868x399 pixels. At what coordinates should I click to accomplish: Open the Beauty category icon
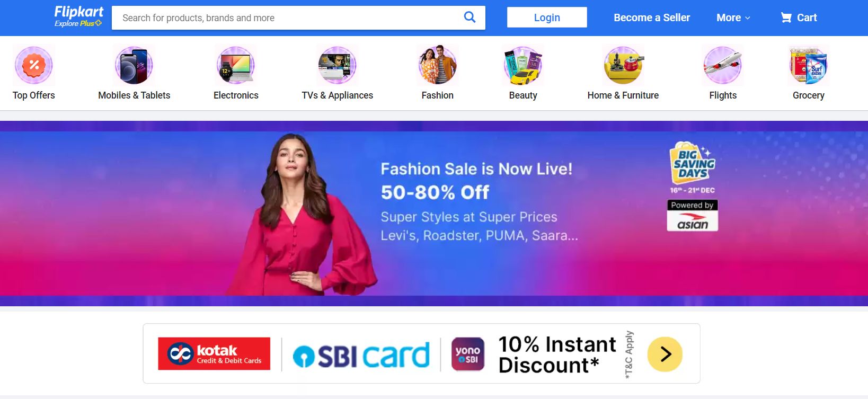pyautogui.click(x=523, y=65)
